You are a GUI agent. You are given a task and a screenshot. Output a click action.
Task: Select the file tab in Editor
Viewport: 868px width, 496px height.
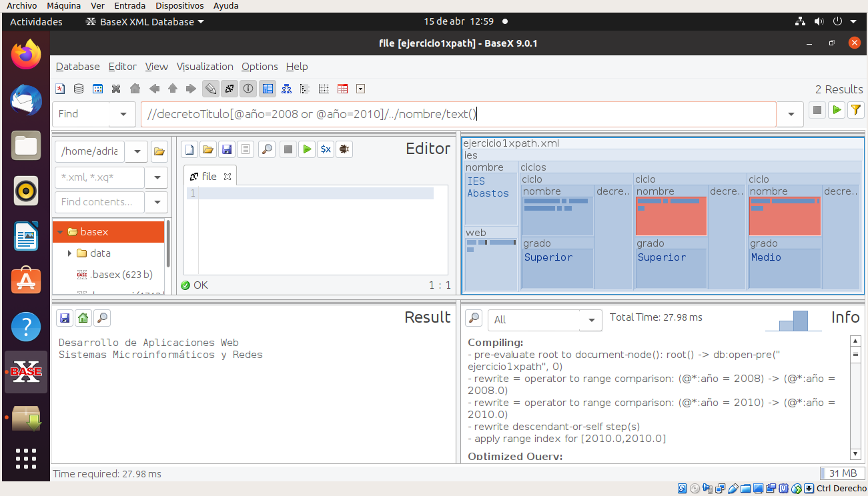pos(209,177)
